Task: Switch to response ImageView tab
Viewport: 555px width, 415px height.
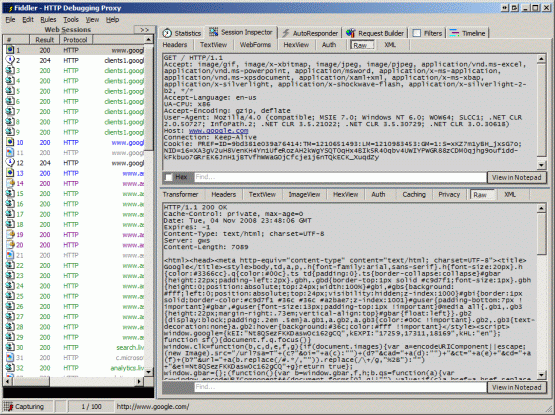Action: 304,194
